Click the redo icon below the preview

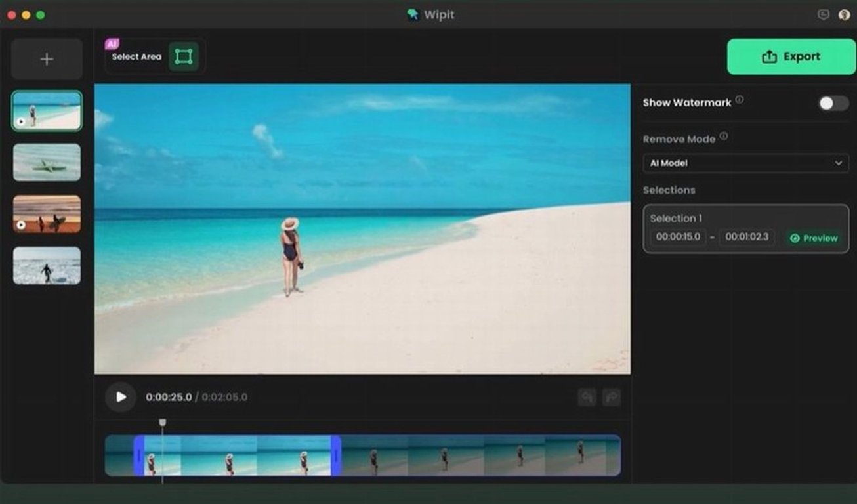click(612, 397)
